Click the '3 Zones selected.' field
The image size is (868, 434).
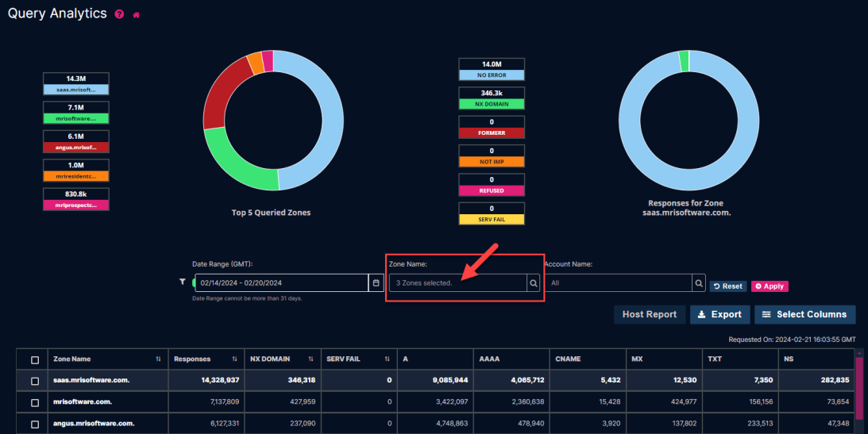[x=457, y=283]
